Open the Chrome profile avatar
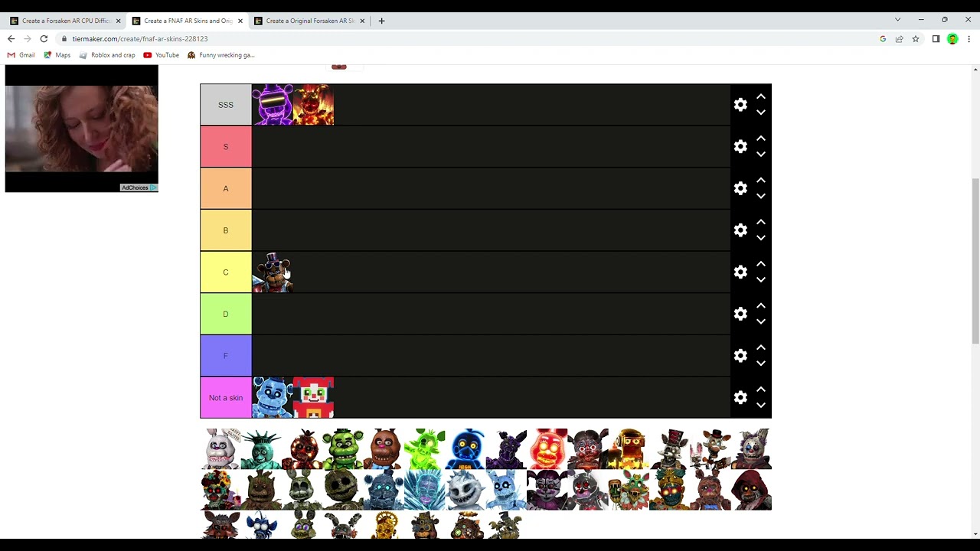The width and height of the screenshot is (980, 551). click(x=952, y=38)
